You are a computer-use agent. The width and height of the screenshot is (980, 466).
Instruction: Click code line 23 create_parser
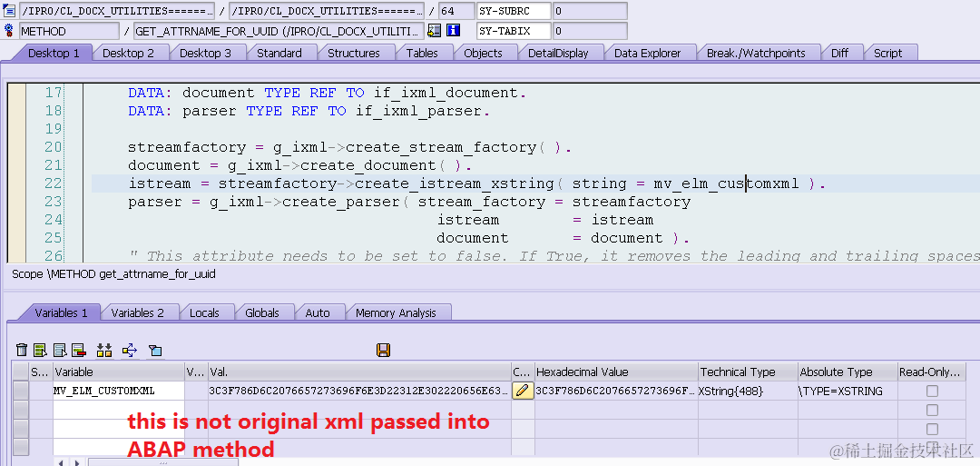409,202
